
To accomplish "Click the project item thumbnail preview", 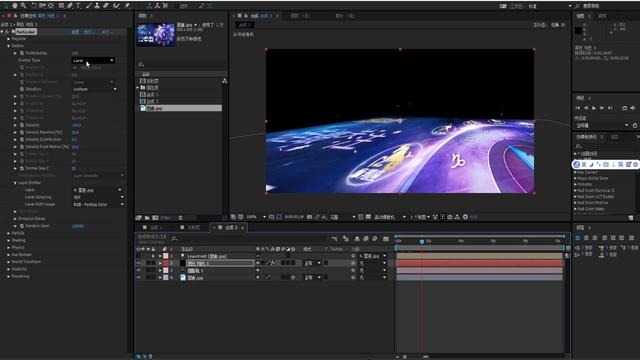I will pyautogui.click(x=156, y=35).
